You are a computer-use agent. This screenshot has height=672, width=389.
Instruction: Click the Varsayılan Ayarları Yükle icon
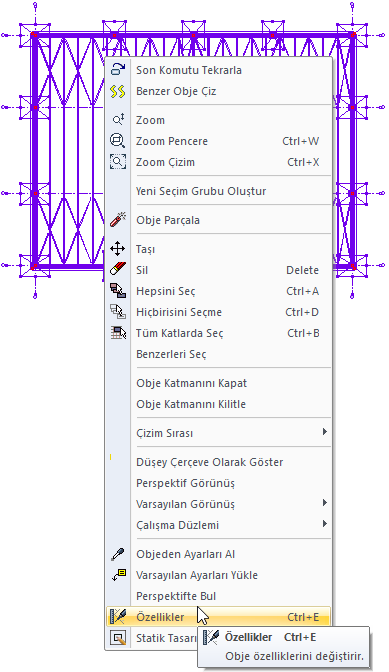click(117, 575)
